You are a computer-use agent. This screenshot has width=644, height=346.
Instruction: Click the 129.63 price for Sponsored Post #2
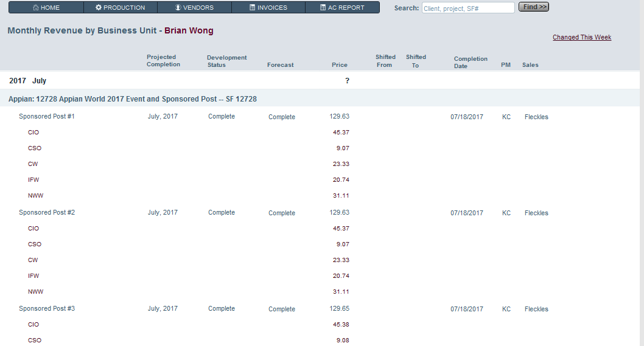coord(339,213)
